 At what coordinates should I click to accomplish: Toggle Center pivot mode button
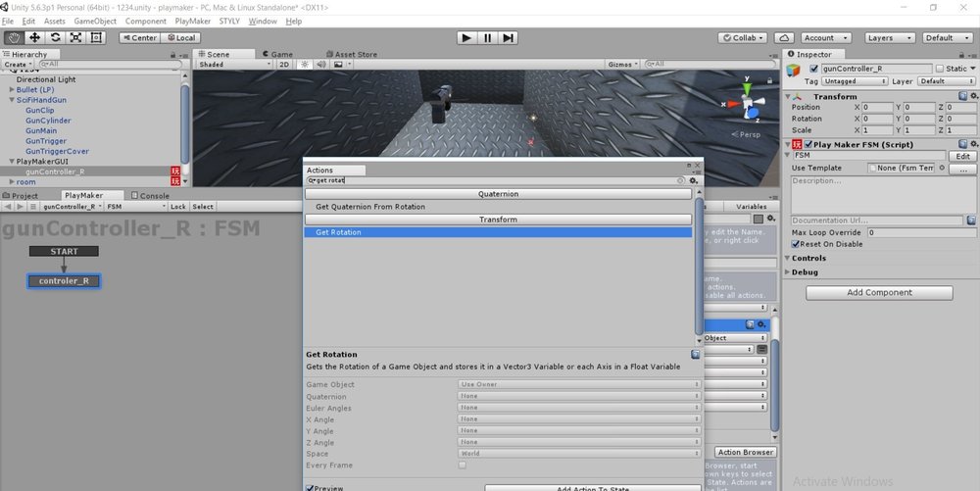click(x=139, y=37)
